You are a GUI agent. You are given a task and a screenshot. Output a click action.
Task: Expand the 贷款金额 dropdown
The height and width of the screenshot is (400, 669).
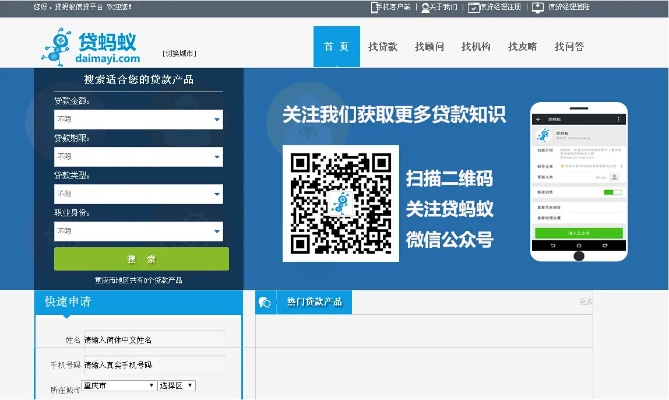click(x=138, y=119)
